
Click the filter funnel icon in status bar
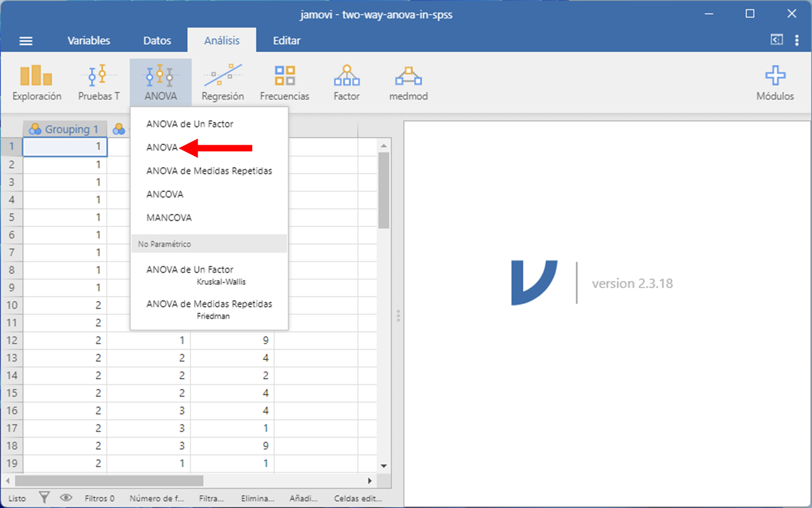tap(44, 498)
